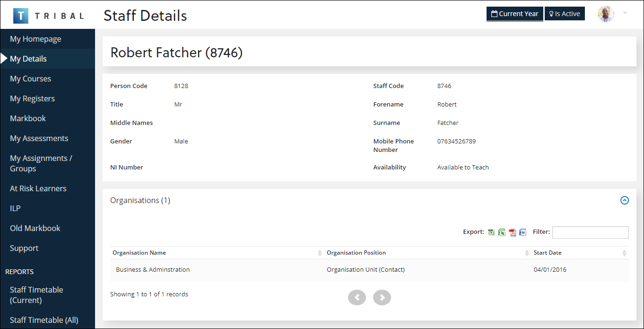The image size is (644, 329).
Task: Toggle the Current Year filter
Action: point(514,14)
